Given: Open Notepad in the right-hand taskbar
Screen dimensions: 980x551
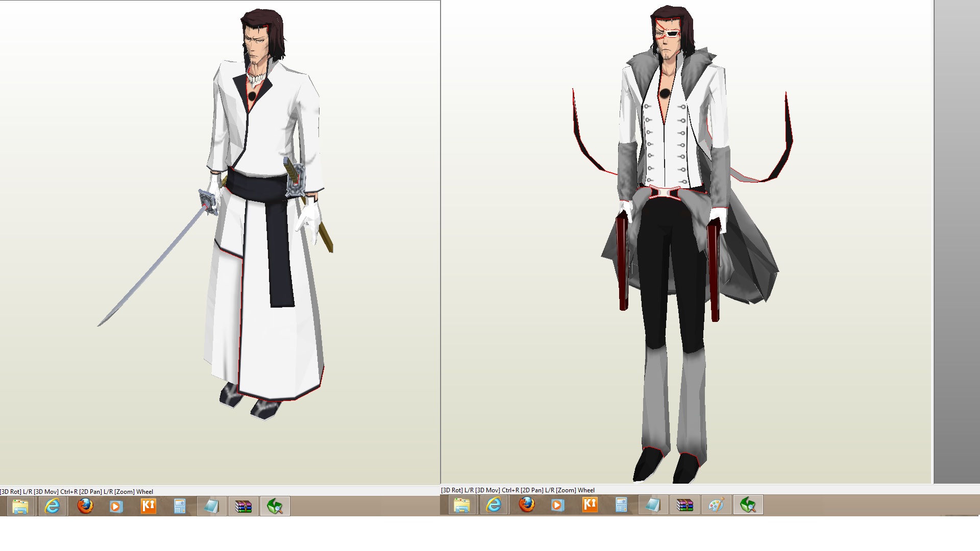Looking at the screenshot, I should 653,505.
